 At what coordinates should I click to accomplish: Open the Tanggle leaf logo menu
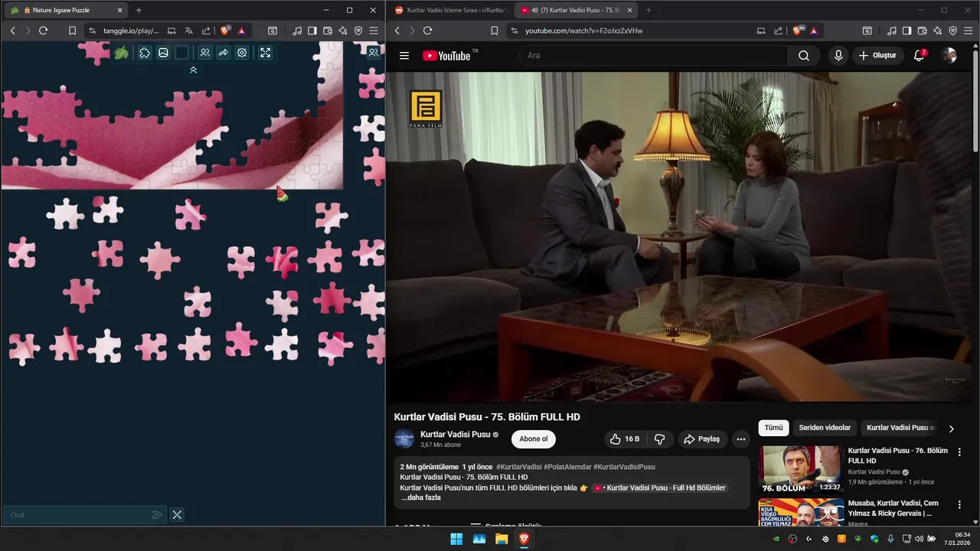coord(121,53)
